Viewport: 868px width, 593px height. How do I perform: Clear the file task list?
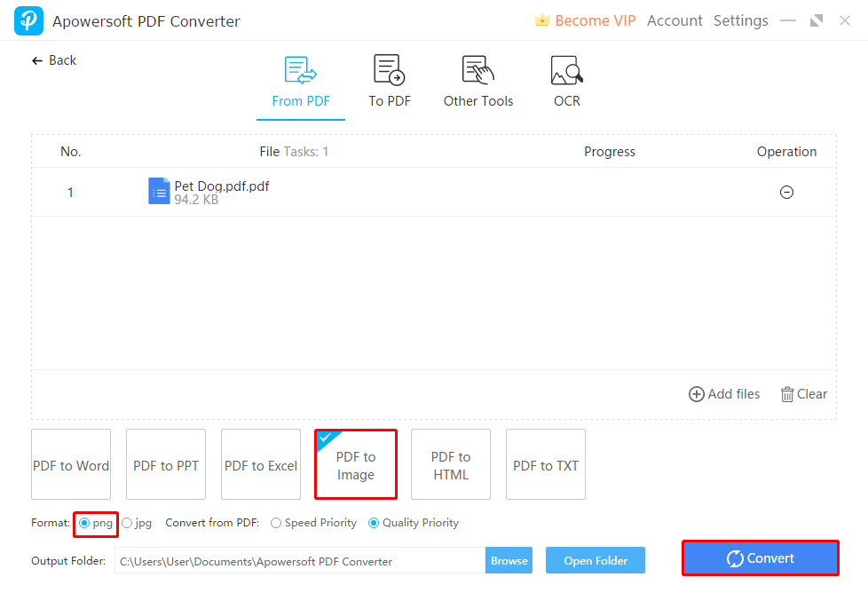pos(803,393)
